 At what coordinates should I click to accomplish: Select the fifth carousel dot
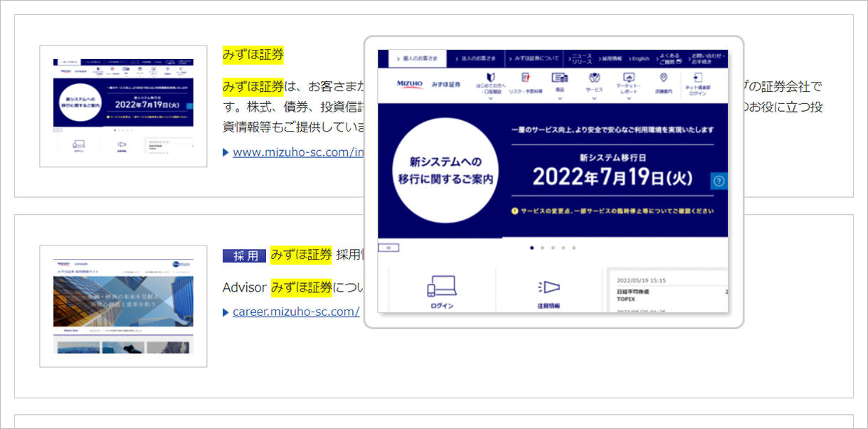tap(573, 248)
